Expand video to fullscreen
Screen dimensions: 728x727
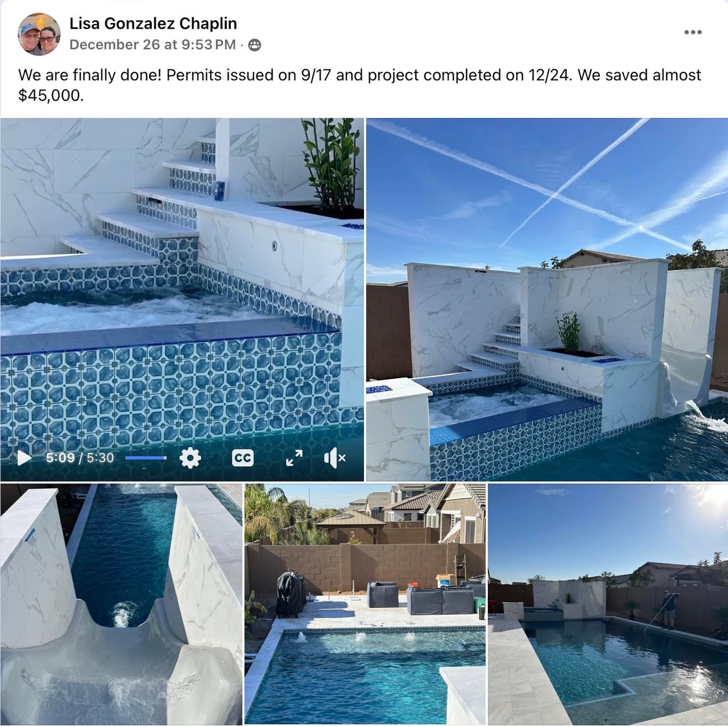(294, 458)
